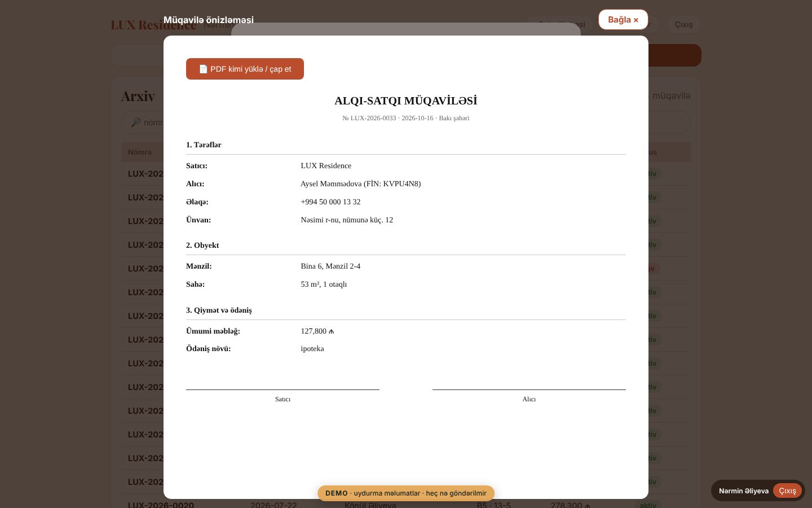812x508 pixels.
Task: Select the phone number +994 50 000 13 32
Action: point(330,202)
